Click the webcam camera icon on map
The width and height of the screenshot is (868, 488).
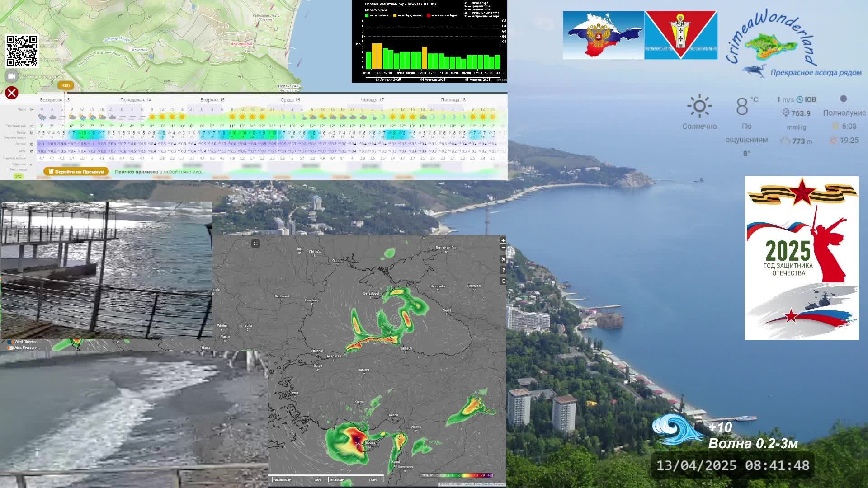(12, 76)
